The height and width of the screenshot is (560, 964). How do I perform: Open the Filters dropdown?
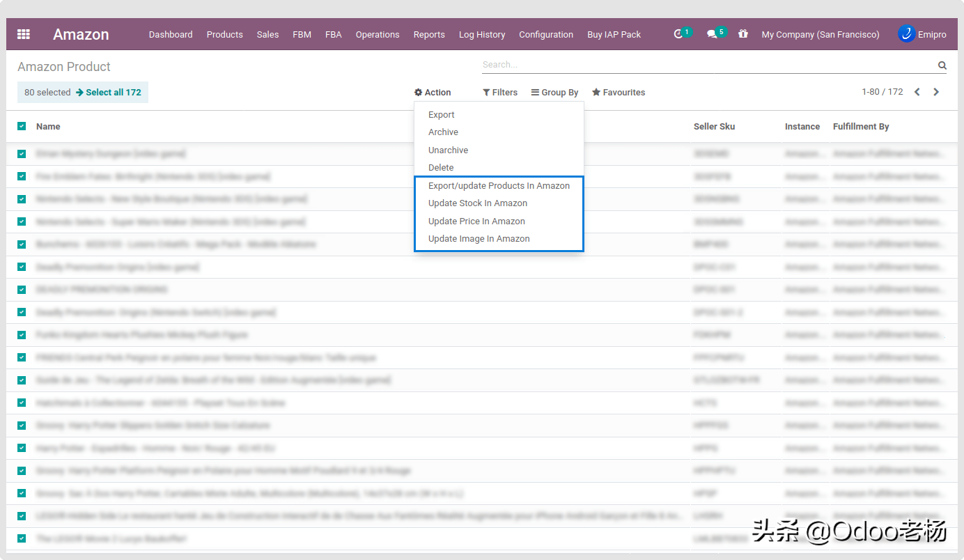click(500, 93)
